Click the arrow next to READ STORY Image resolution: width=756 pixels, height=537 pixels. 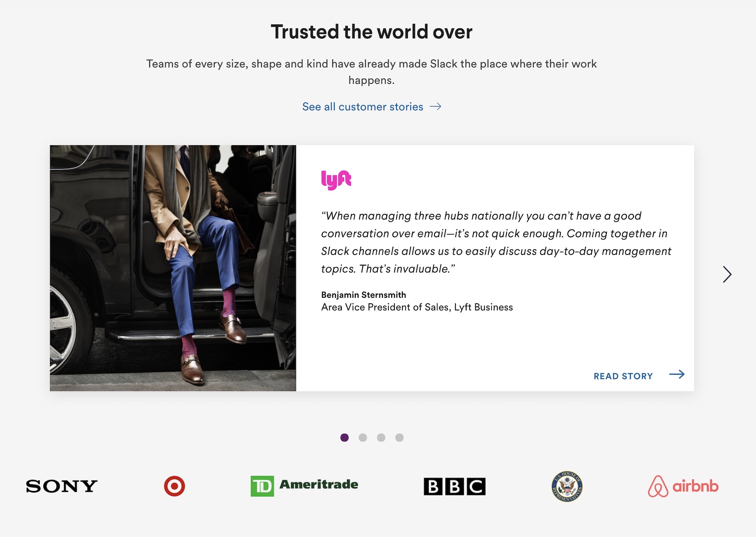tap(677, 375)
